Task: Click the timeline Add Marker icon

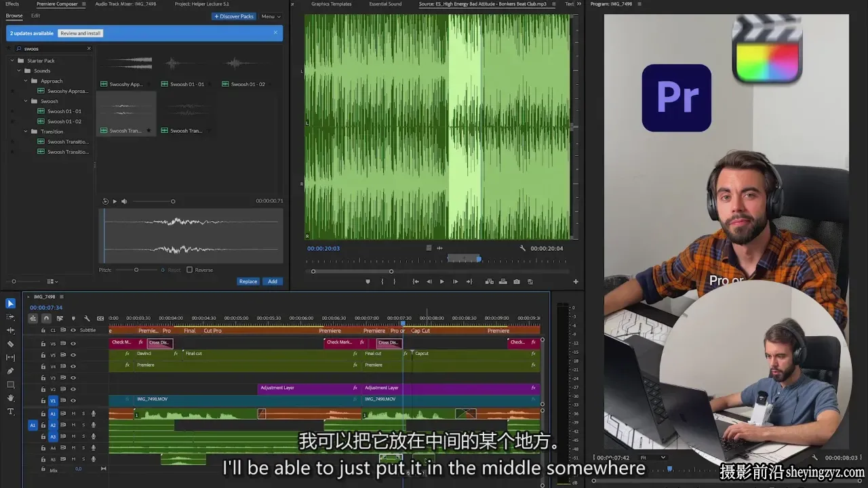Action: 73,318
